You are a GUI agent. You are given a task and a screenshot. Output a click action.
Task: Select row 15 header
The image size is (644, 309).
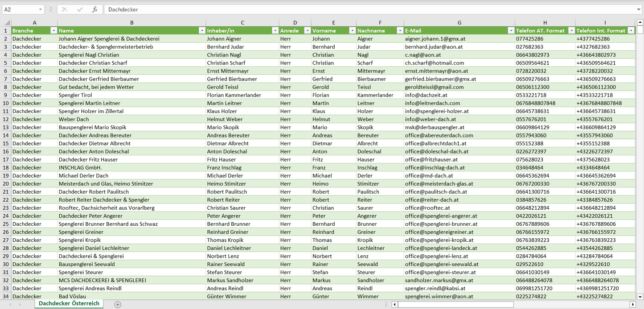[6, 143]
